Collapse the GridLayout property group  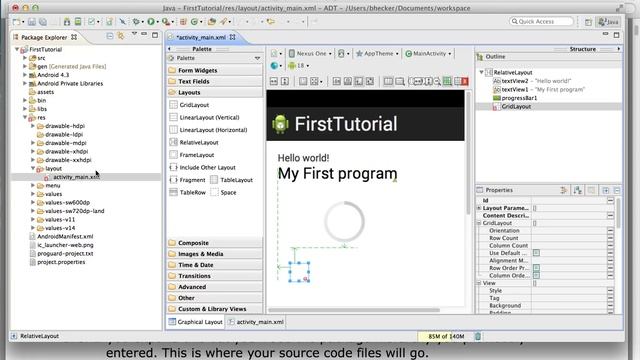(x=479, y=223)
